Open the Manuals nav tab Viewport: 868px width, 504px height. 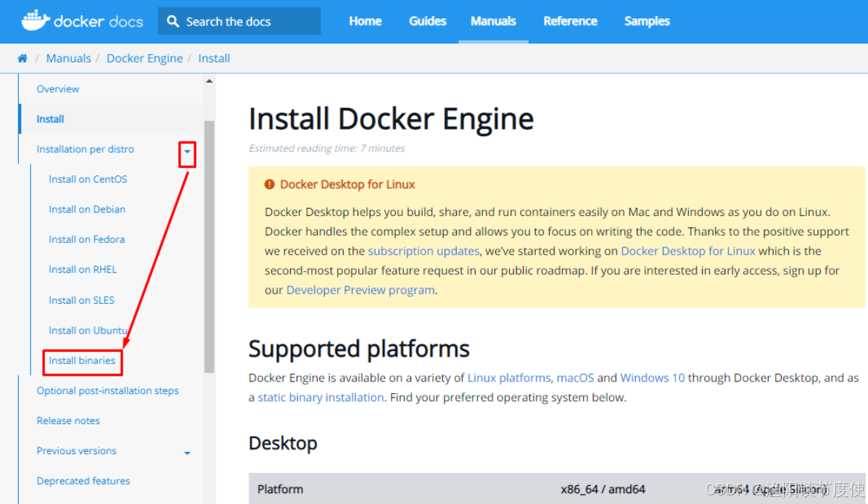493,21
